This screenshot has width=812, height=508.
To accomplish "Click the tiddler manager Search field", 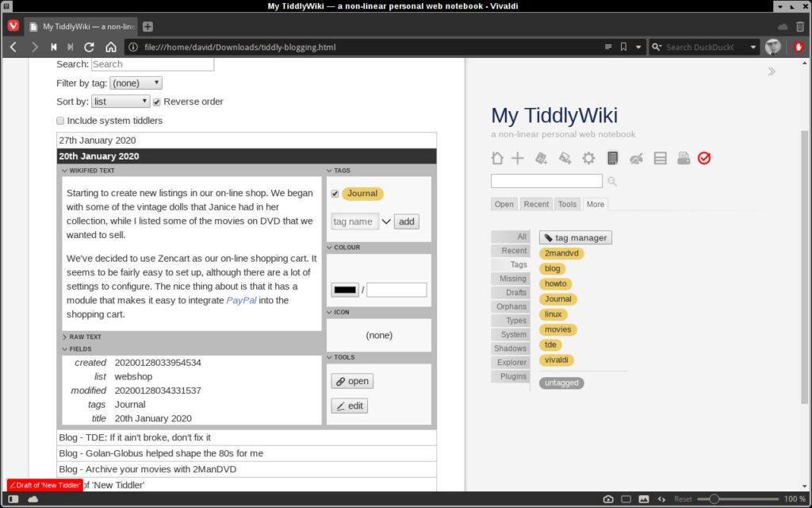I will click(x=153, y=64).
